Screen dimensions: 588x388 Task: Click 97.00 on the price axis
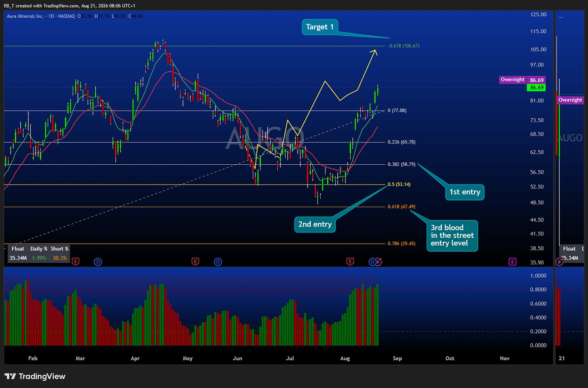point(537,65)
